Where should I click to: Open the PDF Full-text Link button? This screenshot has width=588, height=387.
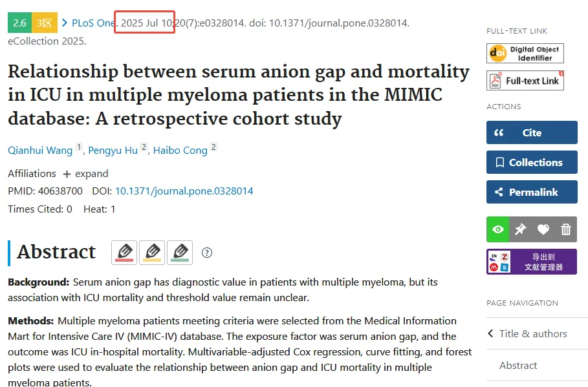pyautogui.click(x=525, y=81)
